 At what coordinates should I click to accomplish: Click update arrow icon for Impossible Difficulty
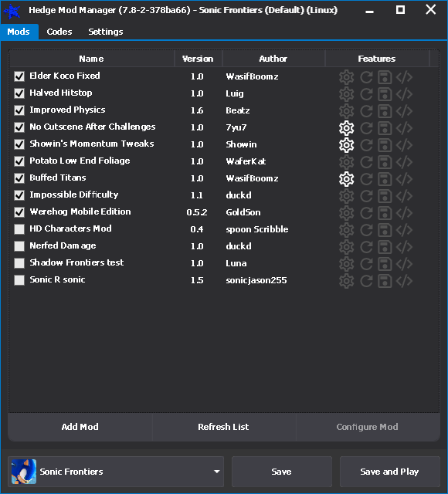[366, 196]
